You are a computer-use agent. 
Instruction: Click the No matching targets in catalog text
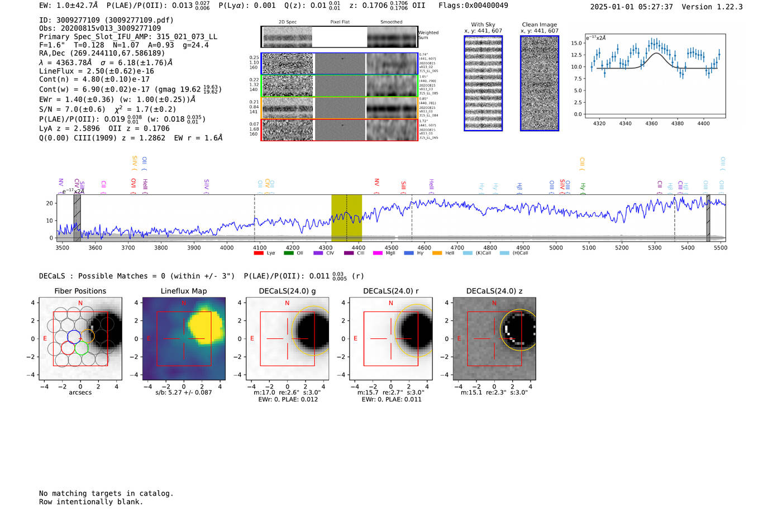coord(106,493)
